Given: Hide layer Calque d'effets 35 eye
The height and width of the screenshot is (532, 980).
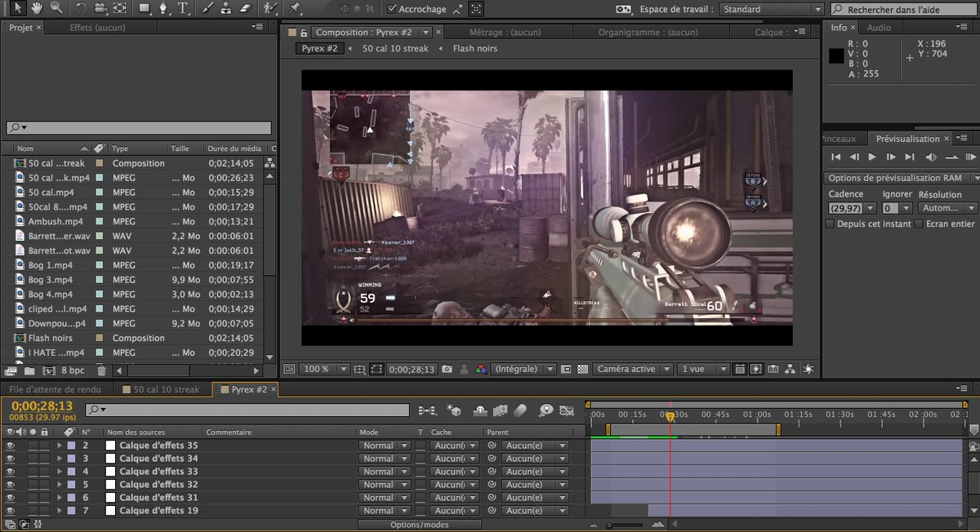Looking at the screenshot, I should pyautogui.click(x=10, y=446).
